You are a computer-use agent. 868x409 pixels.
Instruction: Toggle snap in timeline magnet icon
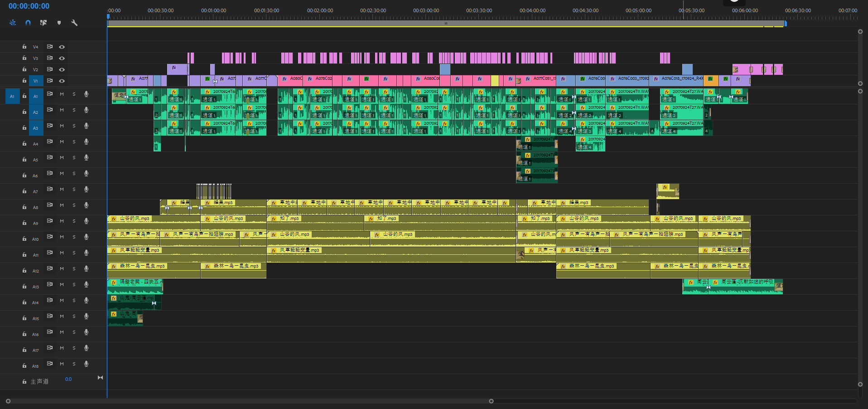pos(28,23)
